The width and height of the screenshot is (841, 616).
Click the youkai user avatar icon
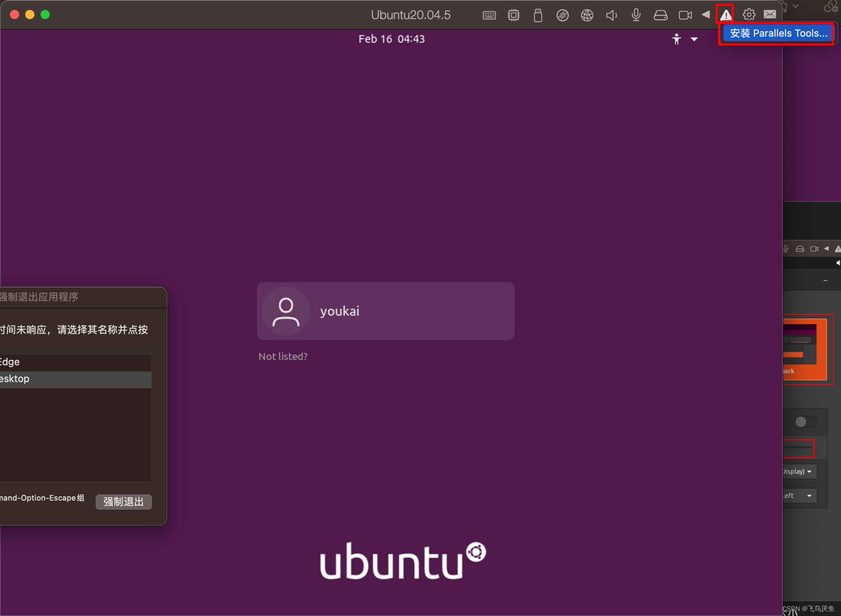286,311
